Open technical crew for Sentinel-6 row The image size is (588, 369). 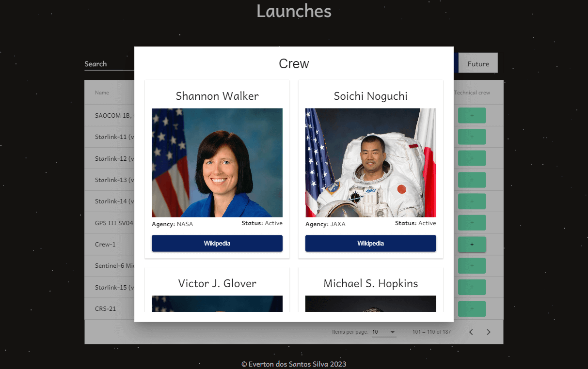pyautogui.click(x=472, y=265)
